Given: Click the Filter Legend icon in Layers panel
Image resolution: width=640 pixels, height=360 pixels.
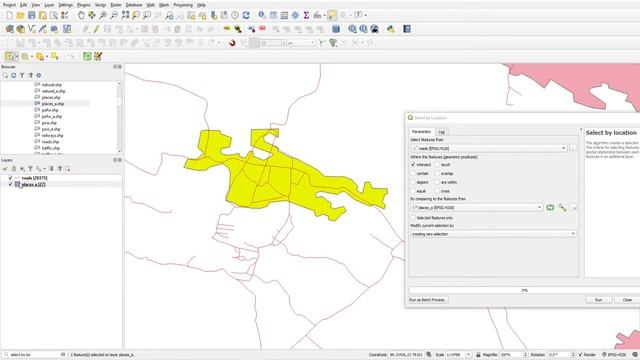Looking at the screenshot, I should pyautogui.click(x=30, y=169).
